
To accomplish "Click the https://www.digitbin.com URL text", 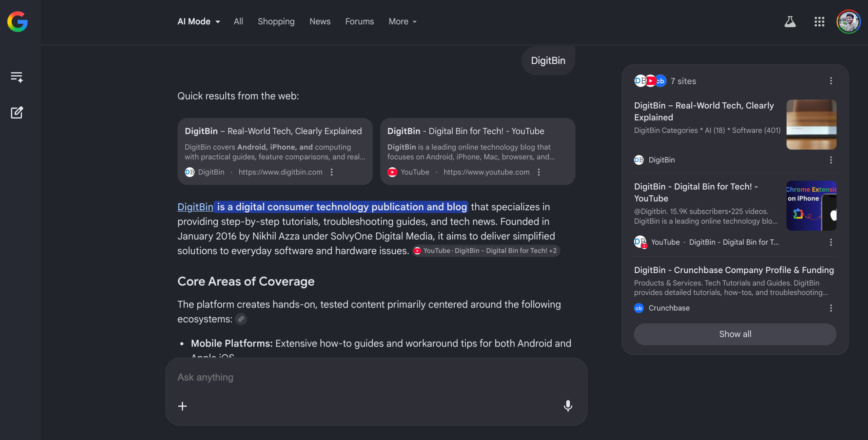I will (x=280, y=172).
